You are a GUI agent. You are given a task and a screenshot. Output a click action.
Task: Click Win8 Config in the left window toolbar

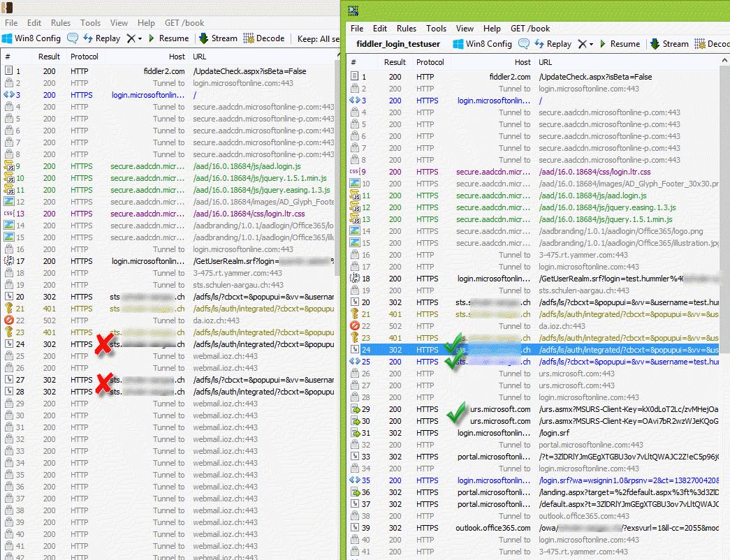click(x=31, y=38)
